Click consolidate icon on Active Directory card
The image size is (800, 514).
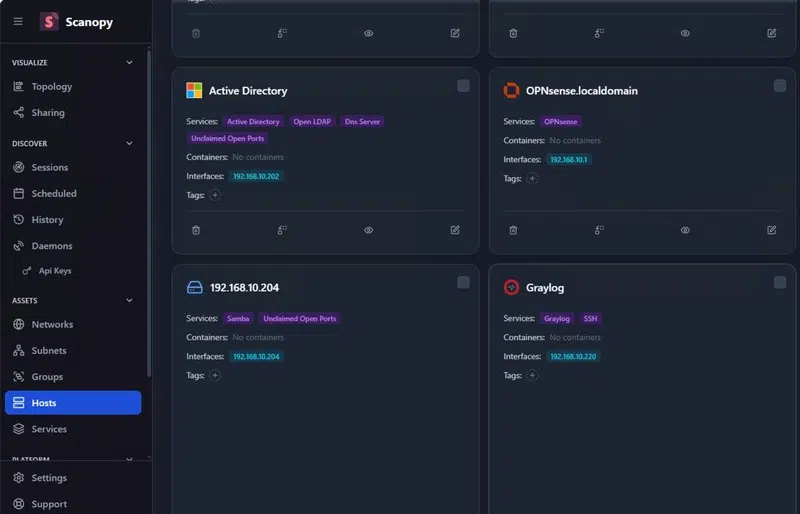tap(282, 230)
